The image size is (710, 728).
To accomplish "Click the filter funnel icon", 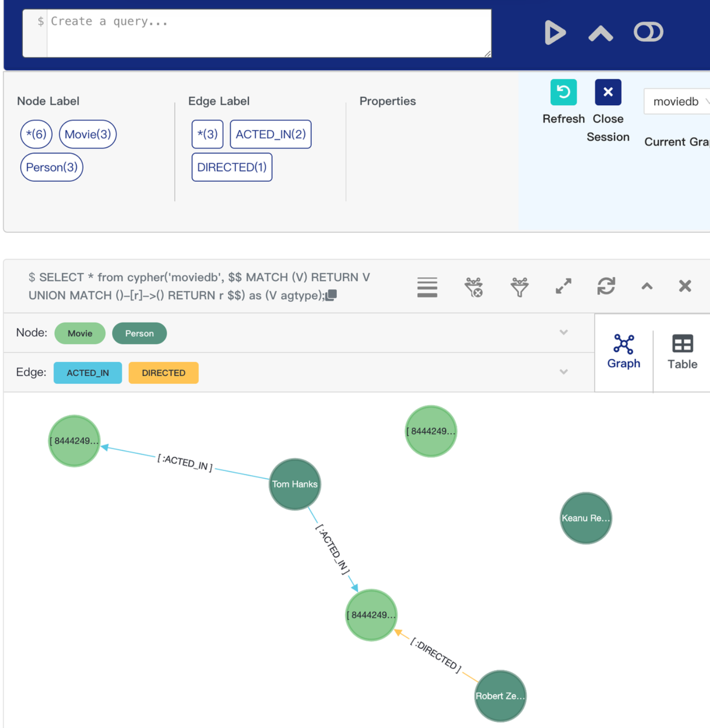I will [x=520, y=287].
